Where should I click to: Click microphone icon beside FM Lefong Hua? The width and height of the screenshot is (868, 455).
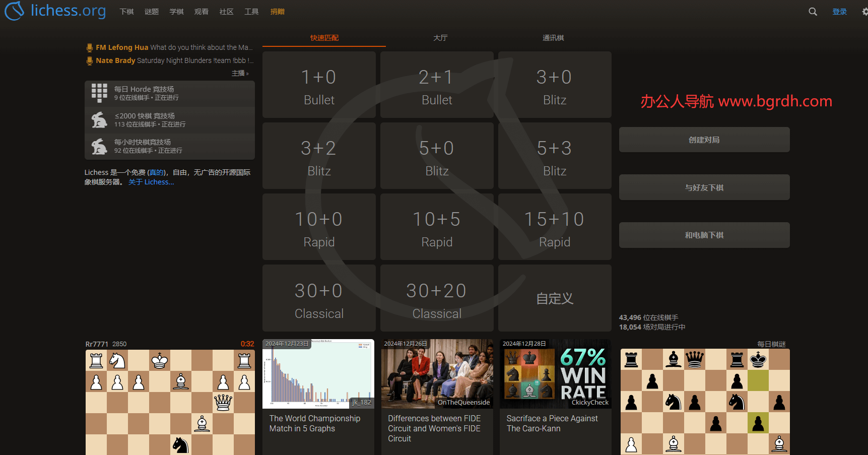click(90, 47)
